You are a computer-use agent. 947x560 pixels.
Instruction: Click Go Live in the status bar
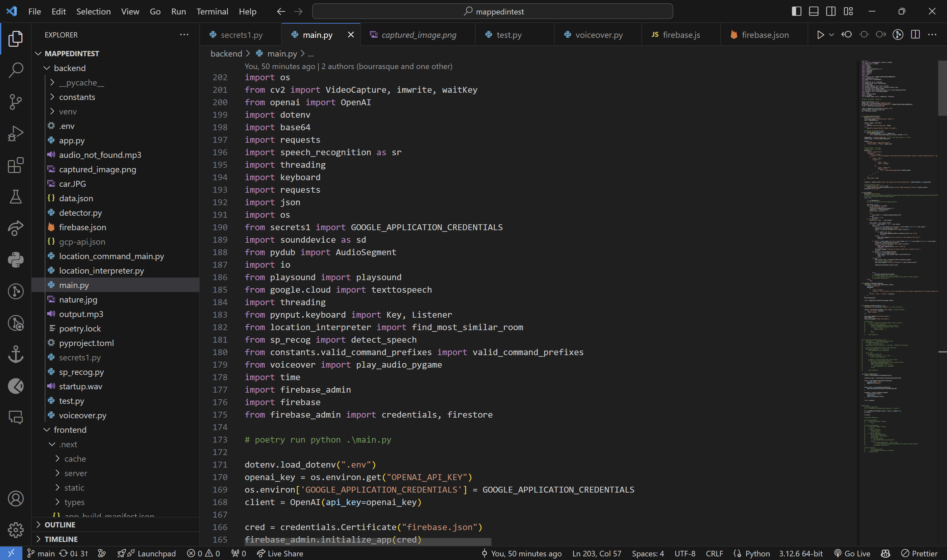[x=852, y=553]
